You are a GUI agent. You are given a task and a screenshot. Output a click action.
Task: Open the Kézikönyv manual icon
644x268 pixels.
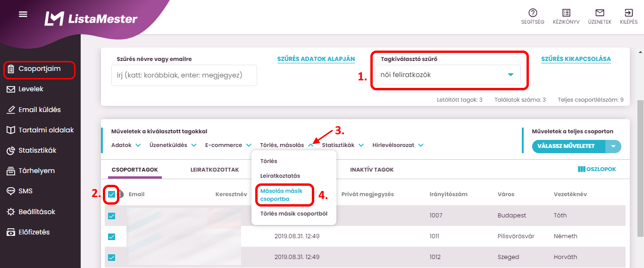point(566,13)
